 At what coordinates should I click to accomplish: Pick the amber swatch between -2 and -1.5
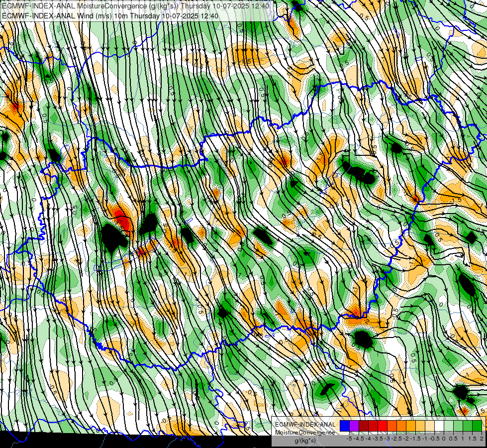tap(411, 426)
